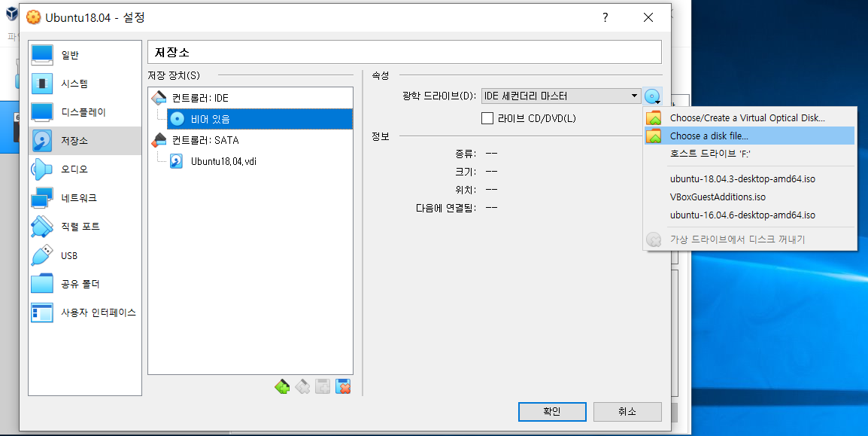
Task: Open the 일반 (General) settings category
Action: (85, 55)
